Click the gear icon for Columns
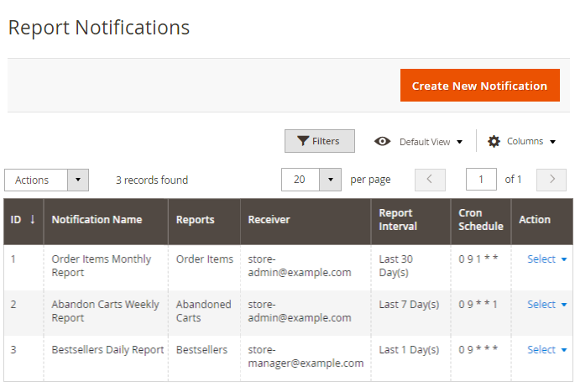The height and width of the screenshot is (392, 575). tap(494, 141)
